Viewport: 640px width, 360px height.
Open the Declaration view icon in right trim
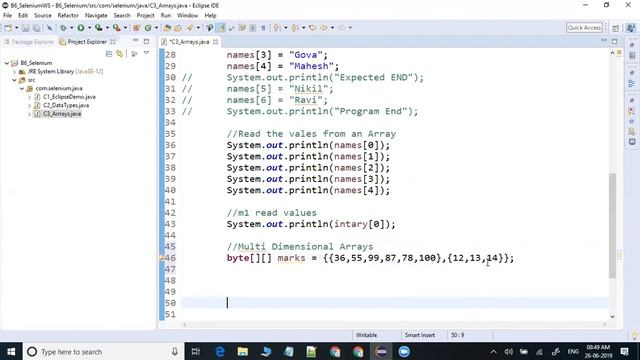point(632,131)
